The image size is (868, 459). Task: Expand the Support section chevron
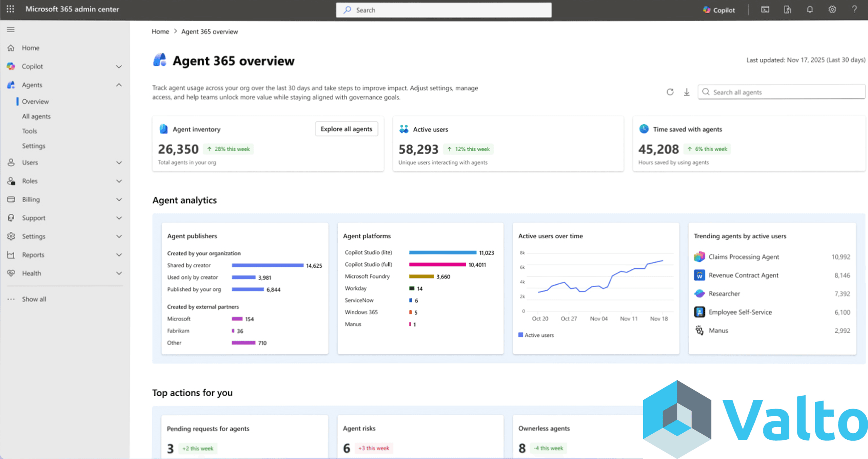119,218
